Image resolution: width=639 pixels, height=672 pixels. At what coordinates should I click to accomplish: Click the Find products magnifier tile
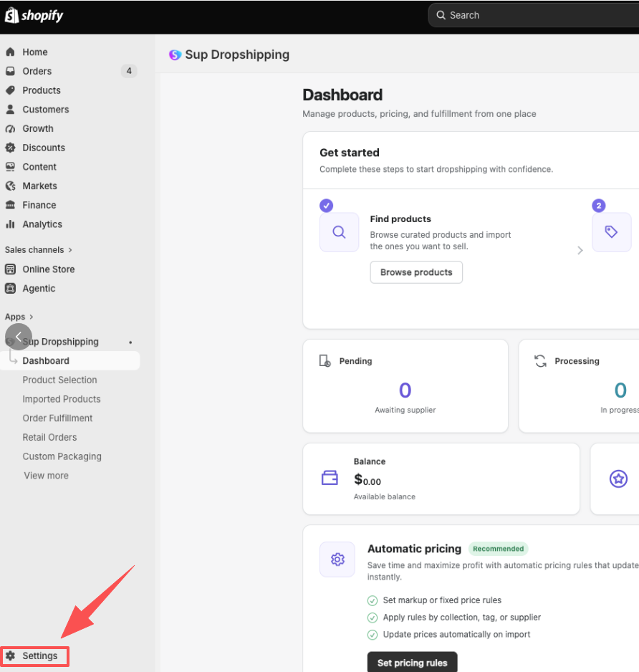point(339,232)
